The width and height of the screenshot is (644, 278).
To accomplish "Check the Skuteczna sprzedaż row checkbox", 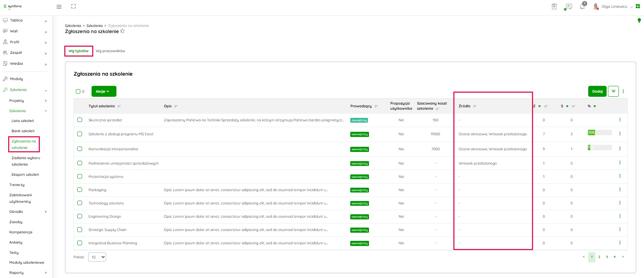I will pyautogui.click(x=80, y=120).
